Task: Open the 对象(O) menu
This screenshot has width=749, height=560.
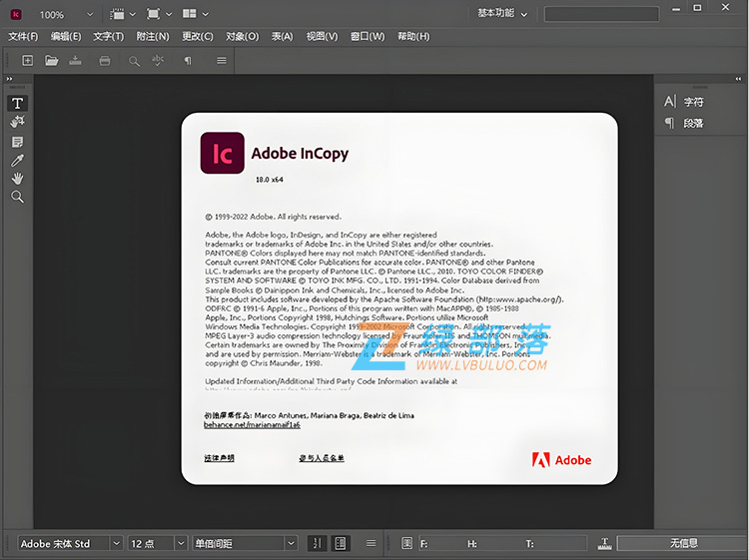Action: pos(243,36)
